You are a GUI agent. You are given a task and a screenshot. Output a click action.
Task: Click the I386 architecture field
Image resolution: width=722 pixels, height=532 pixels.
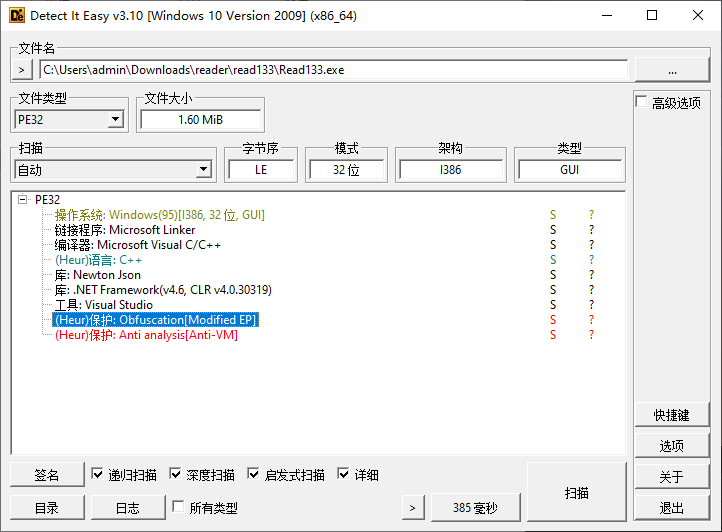click(450, 170)
